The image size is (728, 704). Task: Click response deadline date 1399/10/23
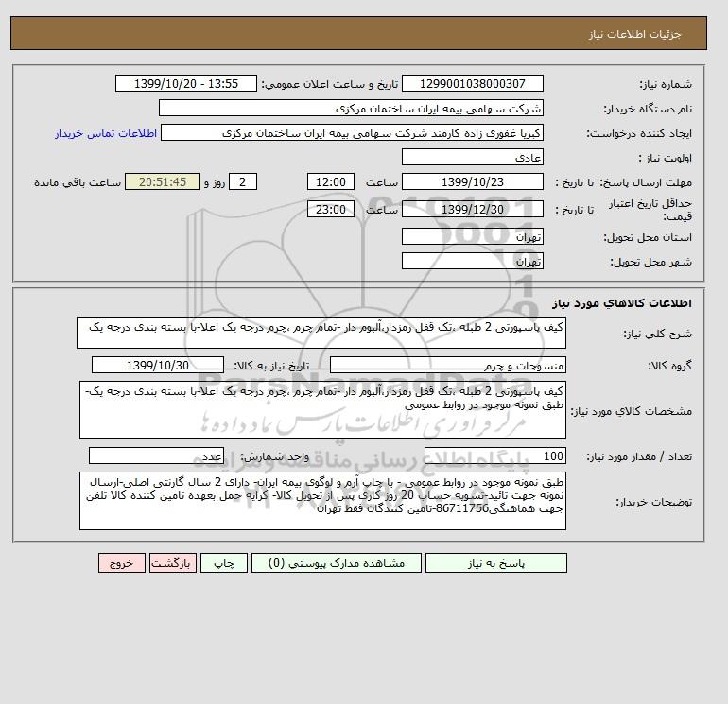[x=472, y=182]
